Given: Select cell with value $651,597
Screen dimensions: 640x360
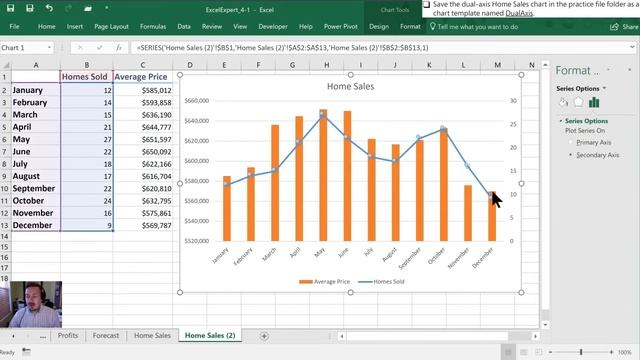Looking at the screenshot, I should pos(142,139).
